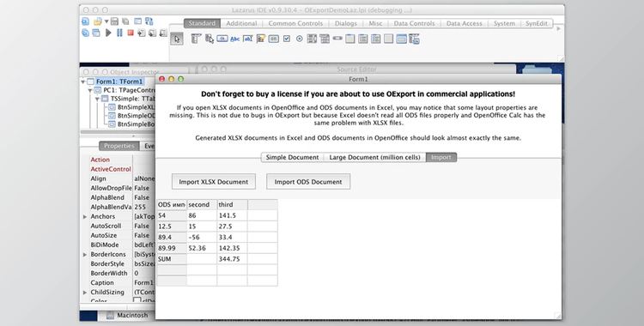Click the Run play button
Screen dimensions: 644x326
108,33
